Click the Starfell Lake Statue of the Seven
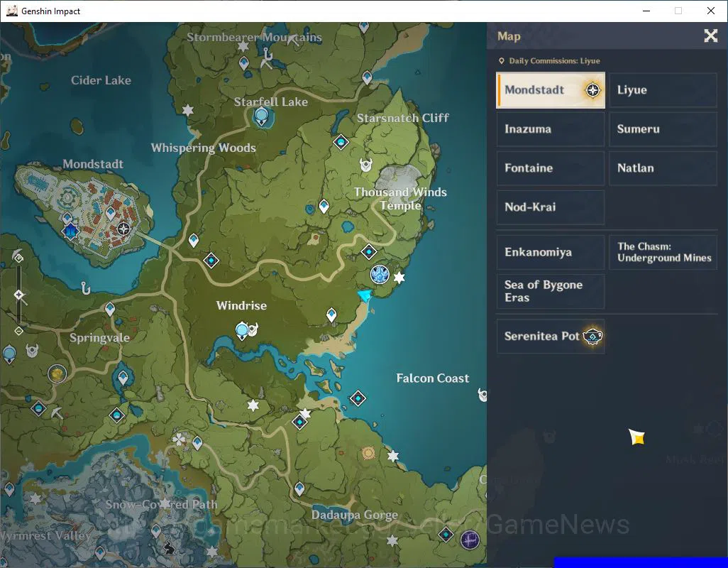The width and height of the screenshot is (728, 568). pyautogui.click(x=262, y=116)
